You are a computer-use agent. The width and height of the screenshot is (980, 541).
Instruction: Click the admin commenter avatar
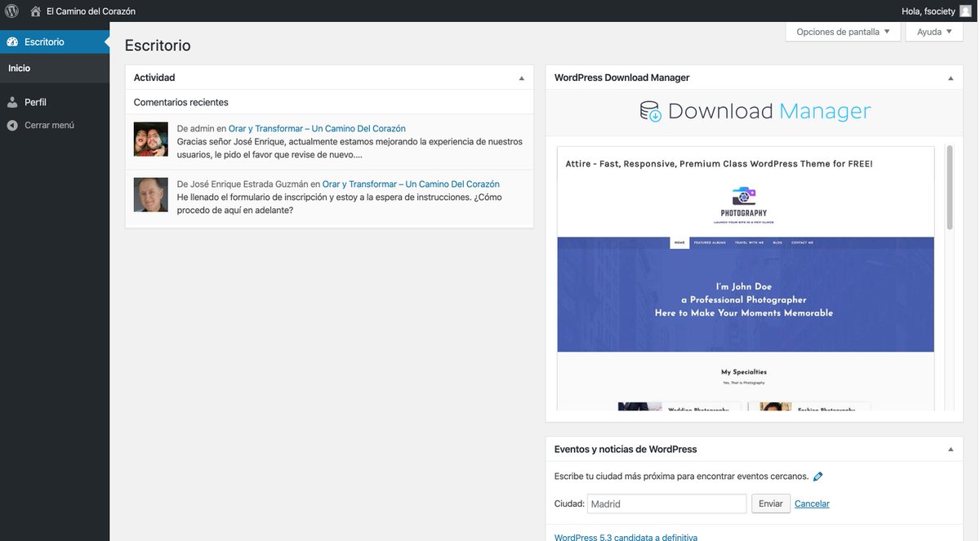point(151,140)
